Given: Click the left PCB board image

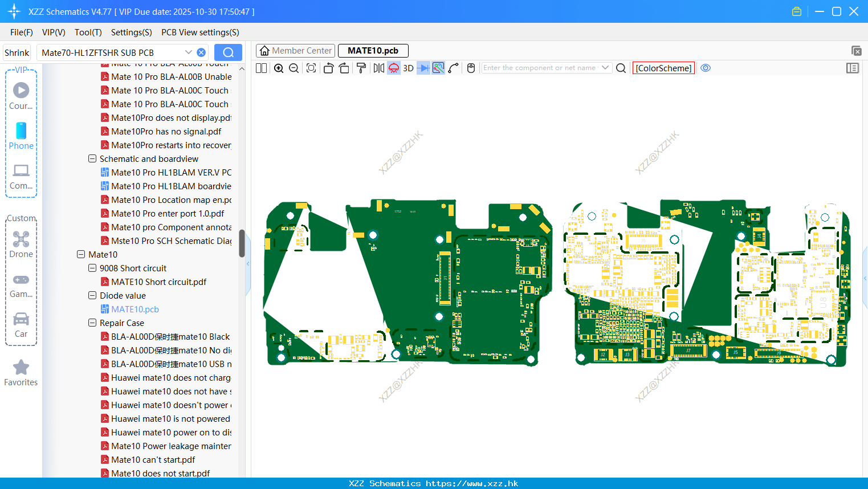Looking at the screenshot, I should click(408, 283).
